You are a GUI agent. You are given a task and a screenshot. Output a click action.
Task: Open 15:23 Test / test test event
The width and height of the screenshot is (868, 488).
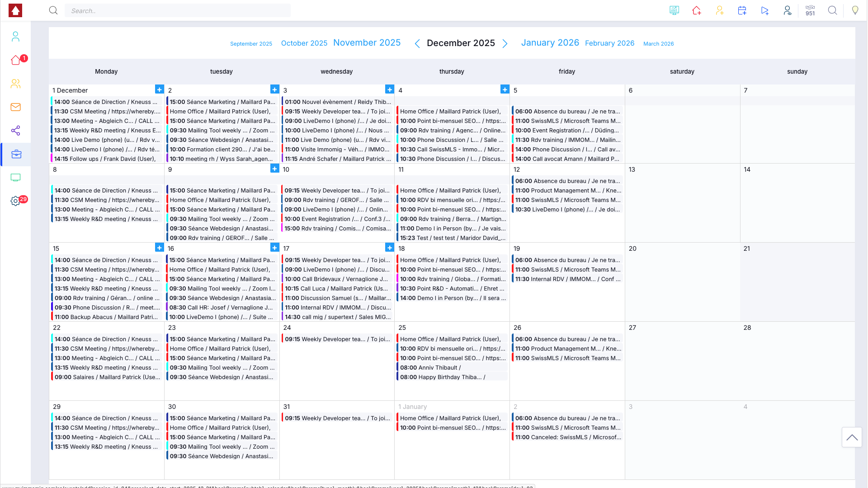tap(453, 238)
